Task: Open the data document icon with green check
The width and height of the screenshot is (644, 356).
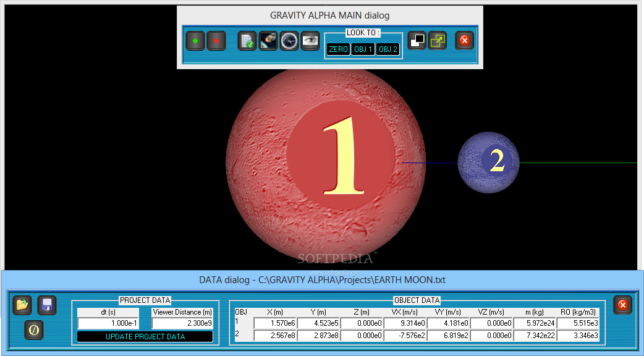Action: 247,41
